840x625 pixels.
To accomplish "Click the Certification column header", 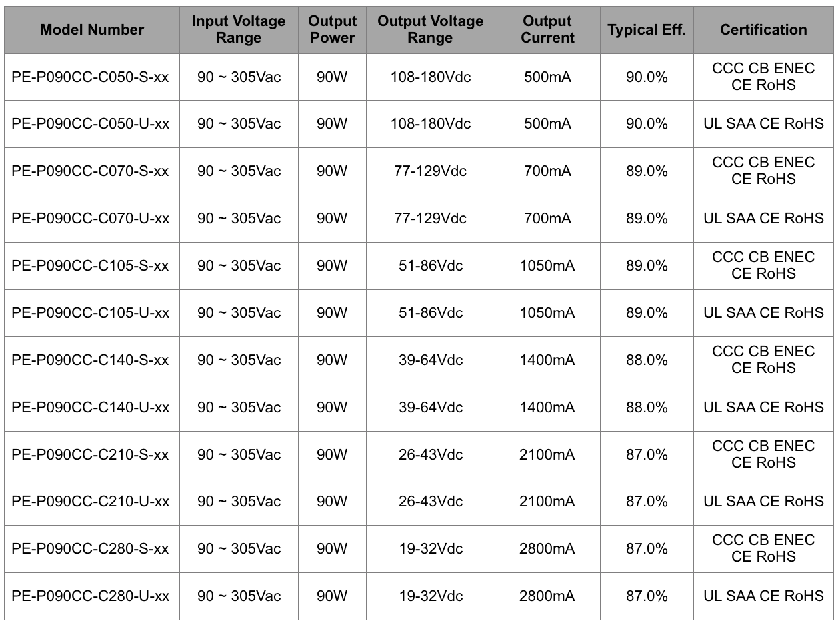I will 763,30.
